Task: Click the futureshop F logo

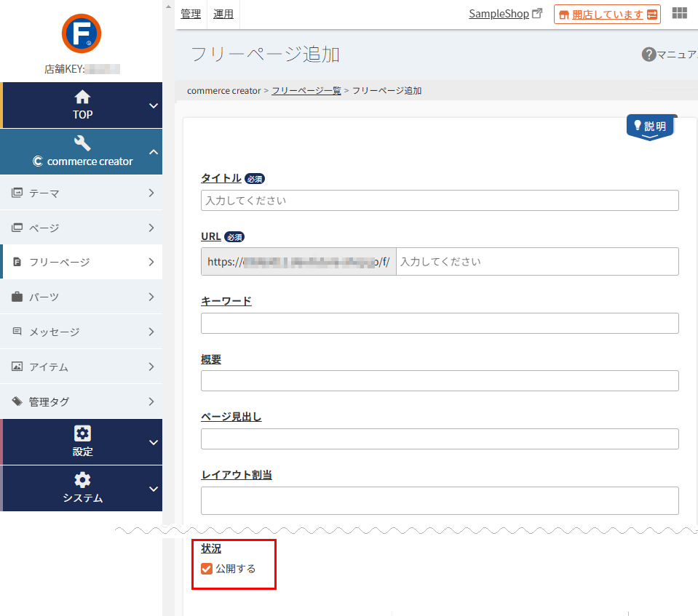Action: 82,33
